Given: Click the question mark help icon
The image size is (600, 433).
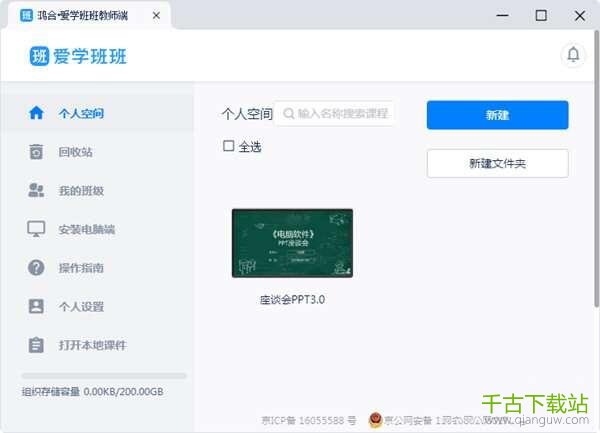Looking at the screenshot, I should [x=36, y=267].
